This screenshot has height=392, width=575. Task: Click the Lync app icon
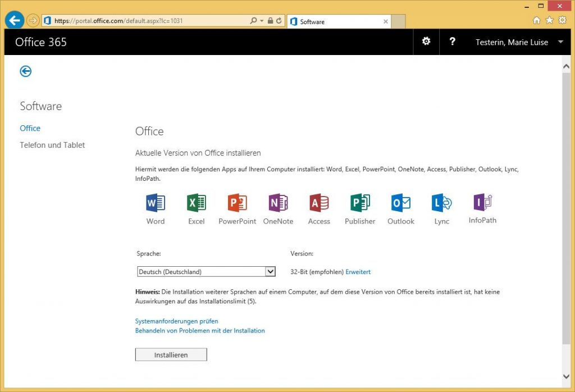pyautogui.click(x=442, y=203)
